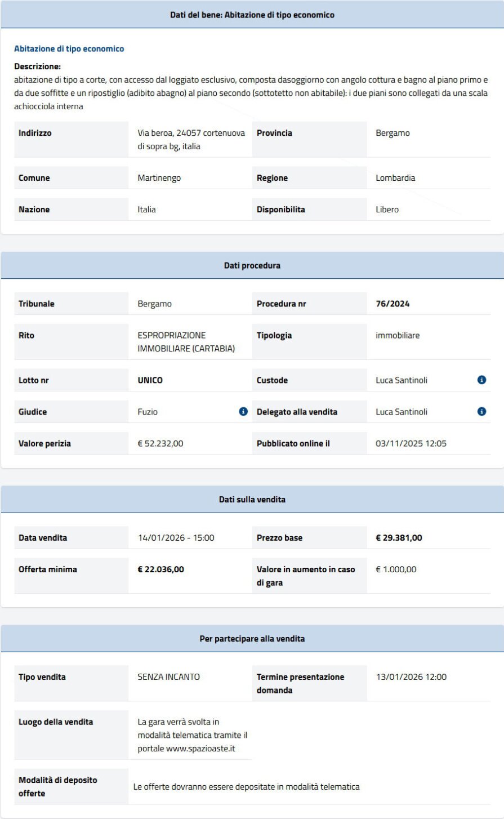This screenshot has width=504, height=819.
Task: Click the 'SENZA INCANTO' sale type value
Action: pos(168,677)
